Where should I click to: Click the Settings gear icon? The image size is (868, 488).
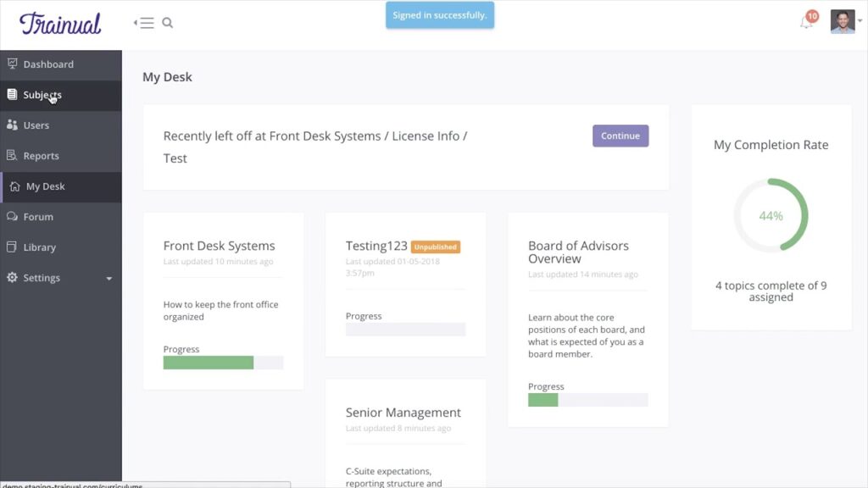click(12, 277)
